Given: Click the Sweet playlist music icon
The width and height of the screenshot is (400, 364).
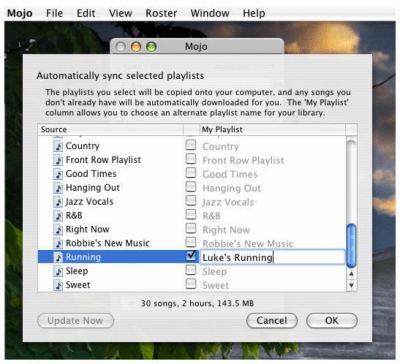Looking at the screenshot, I should click(58, 285).
